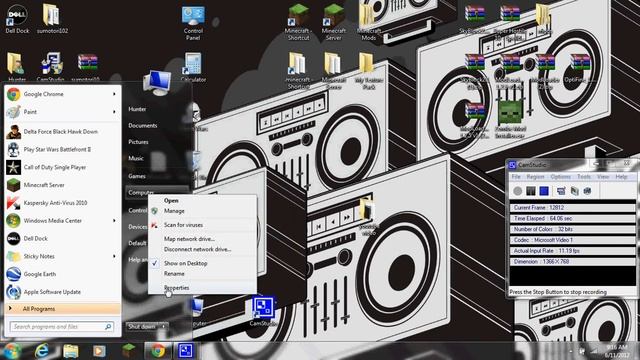Open Windows Media Player taskbar icon
Screen dimensions: 640x360
(x=99, y=351)
